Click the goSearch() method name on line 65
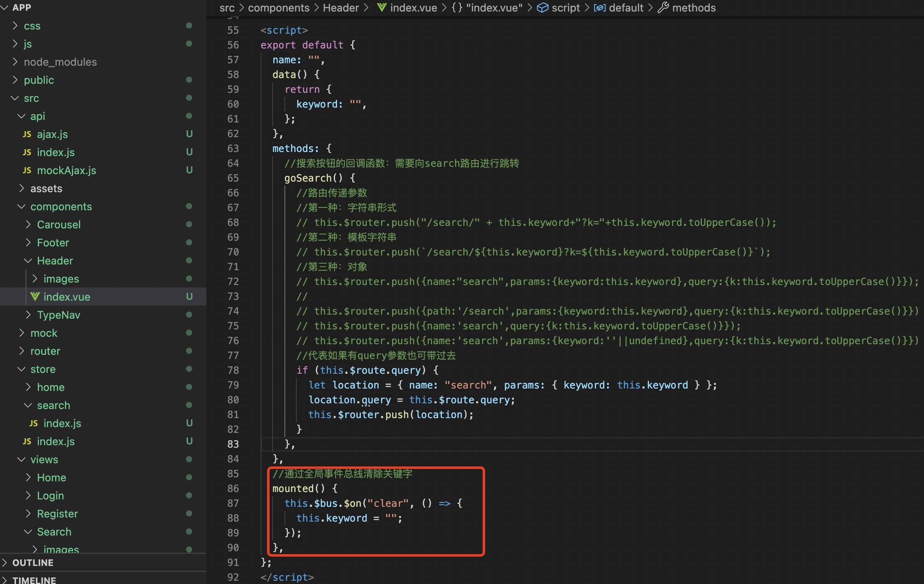Screen dimensions: 924x584 click(307, 178)
